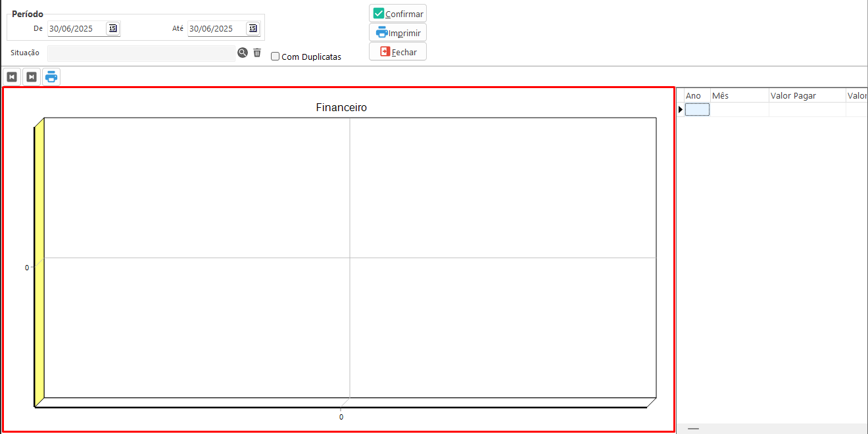Click the yellow side wall of Financeiro chart
The height and width of the screenshot is (434, 868).
[x=39, y=263]
